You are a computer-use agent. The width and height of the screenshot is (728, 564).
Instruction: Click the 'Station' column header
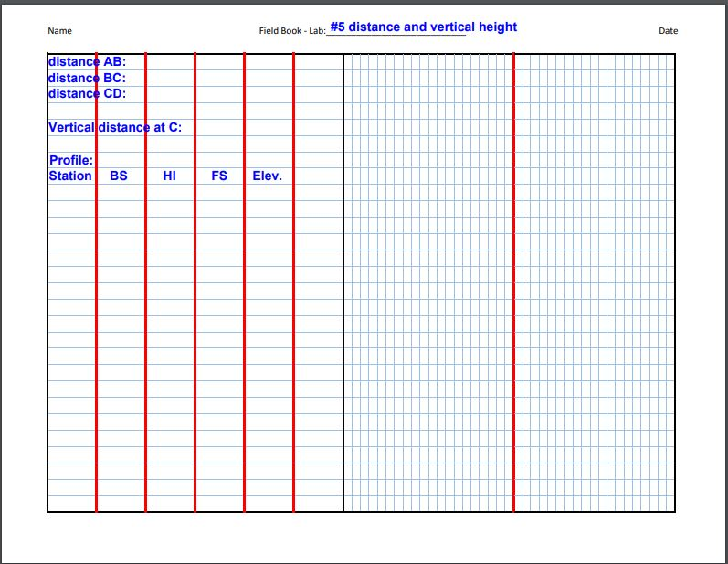(70, 176)
